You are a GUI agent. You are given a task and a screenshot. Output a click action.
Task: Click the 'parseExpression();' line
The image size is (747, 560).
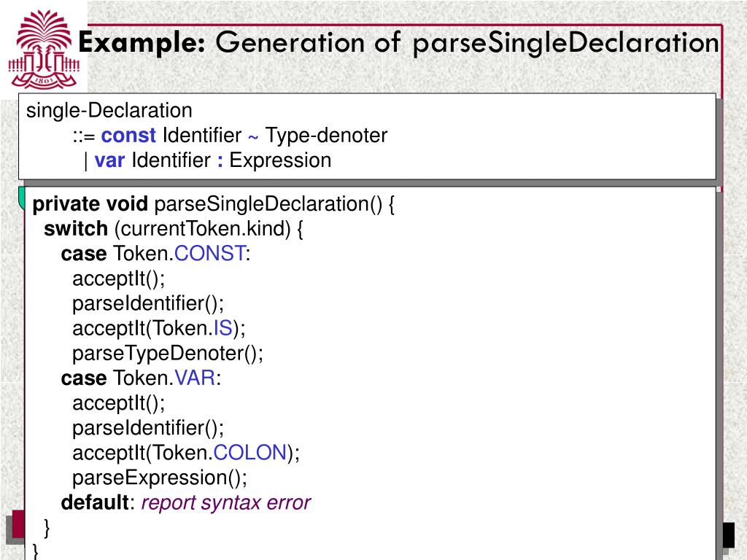(160, 478)
